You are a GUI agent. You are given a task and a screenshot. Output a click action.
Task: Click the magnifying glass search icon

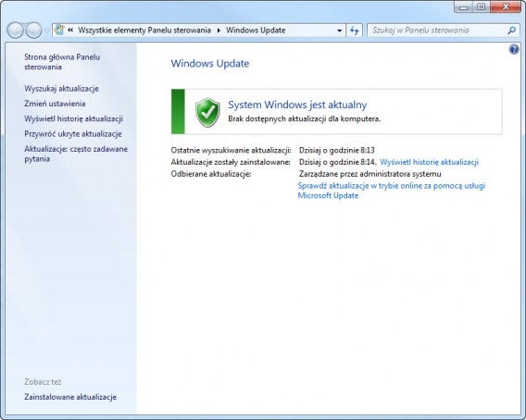pyautogui.click(x=511, y=31)
